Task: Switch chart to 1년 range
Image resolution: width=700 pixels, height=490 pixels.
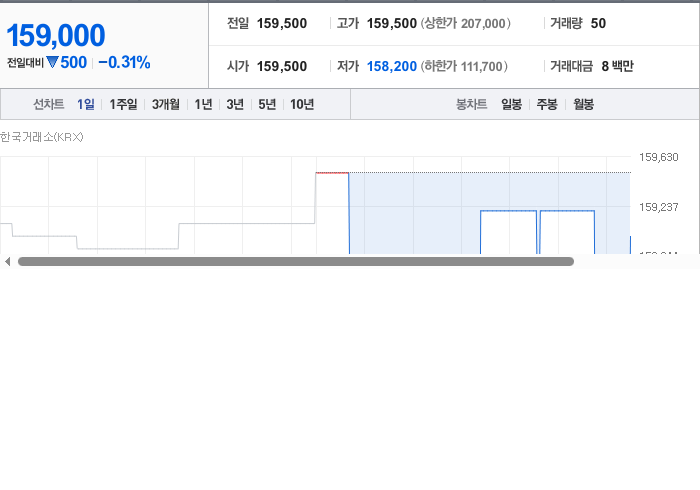Action: pyautogui.click(x=203, y=104)
